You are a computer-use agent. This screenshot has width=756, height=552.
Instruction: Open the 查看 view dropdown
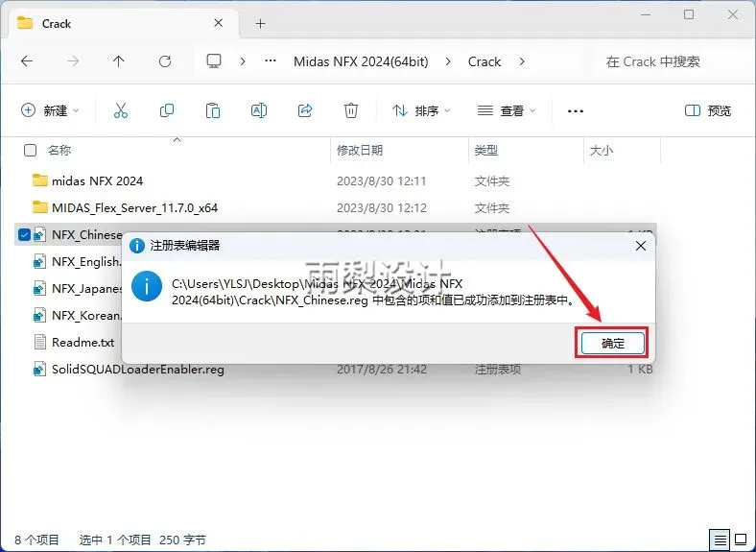507,111
